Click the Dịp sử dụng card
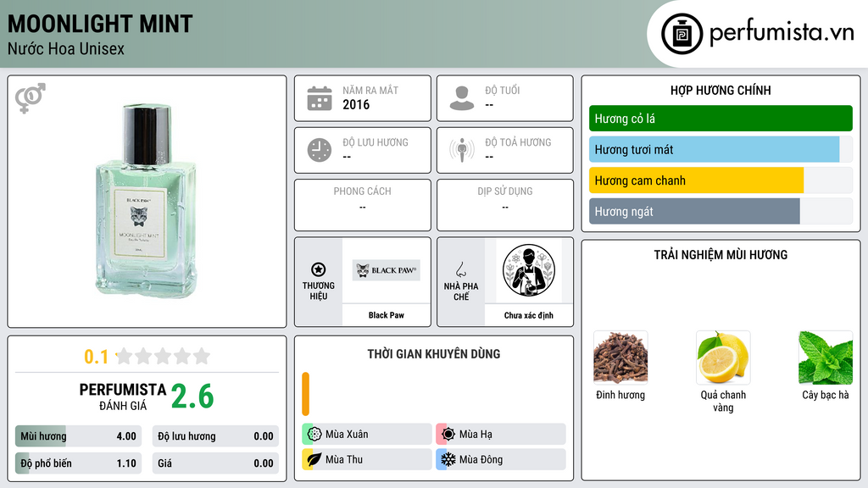Image resolution: width=868 pixels, height=488 pixels. tap(505, 205)
